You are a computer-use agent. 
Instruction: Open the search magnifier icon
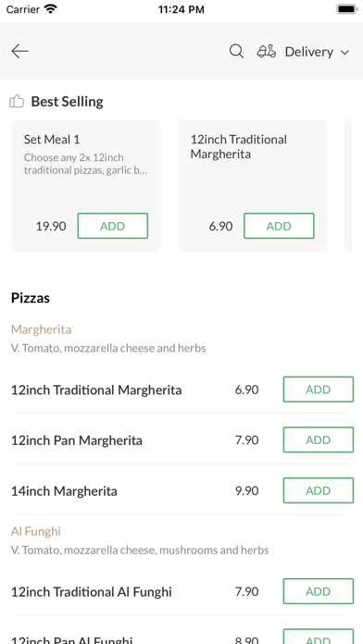click(236, 52)
